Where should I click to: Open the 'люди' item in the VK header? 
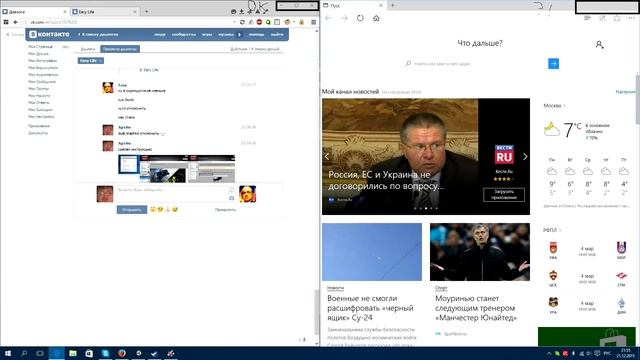point(160,35)
